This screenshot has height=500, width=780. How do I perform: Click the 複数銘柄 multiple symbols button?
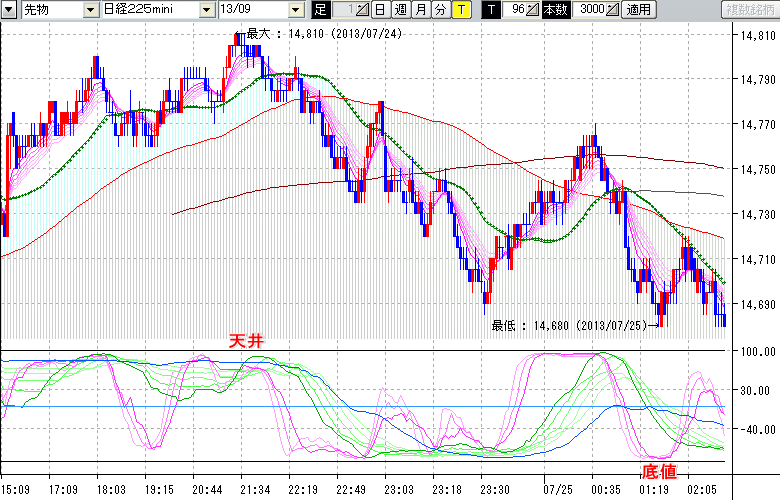coord(748,9)
